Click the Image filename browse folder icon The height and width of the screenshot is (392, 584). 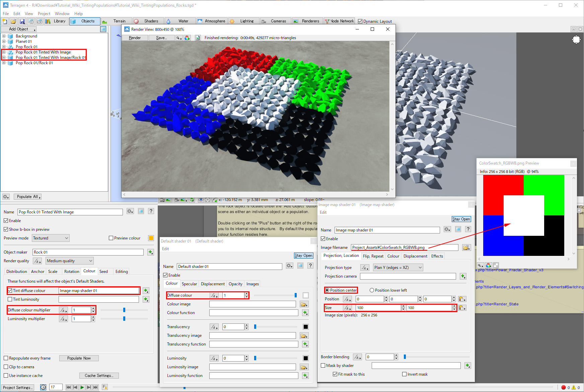point(466,248)
